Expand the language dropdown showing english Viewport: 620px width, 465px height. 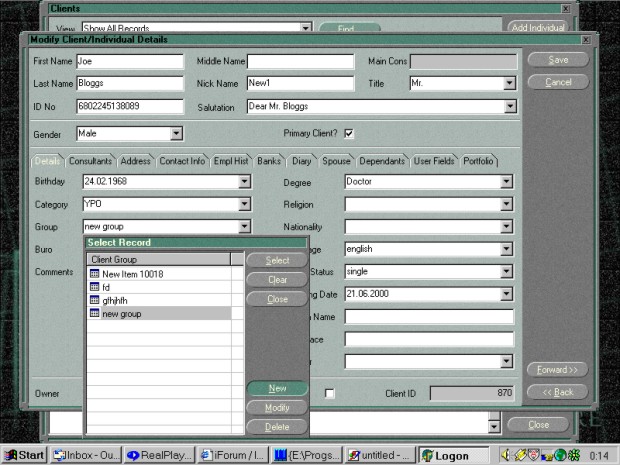507,249
